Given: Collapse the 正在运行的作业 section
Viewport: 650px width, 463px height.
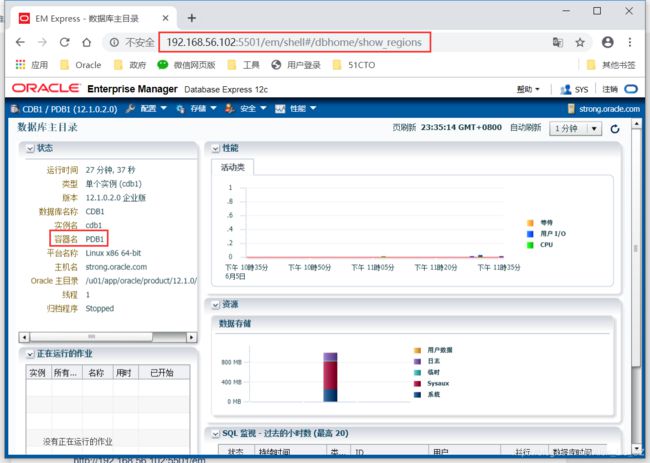Looking at the screenshot, I should pyautogui.click(x=30, y=354).
